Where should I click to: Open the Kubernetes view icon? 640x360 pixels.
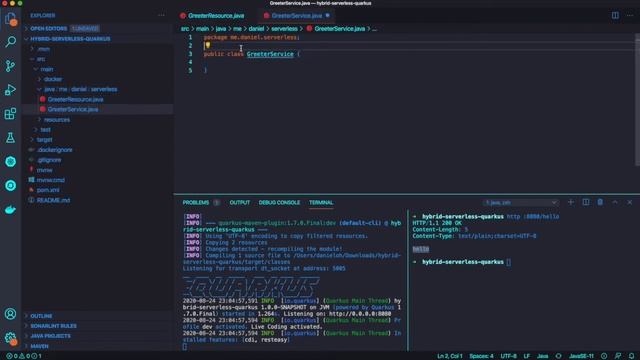(10, 162)
